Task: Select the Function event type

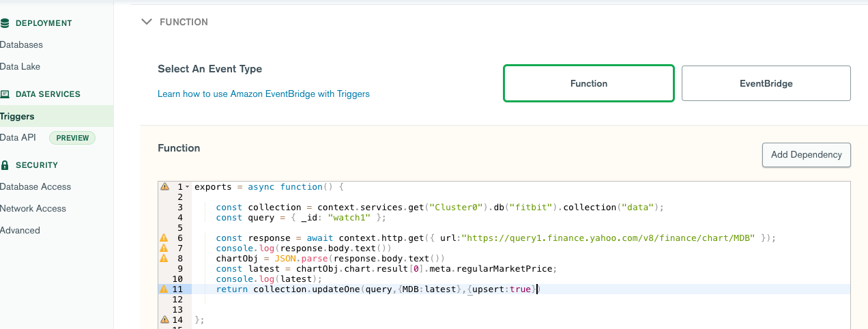Action: coord(589,83)
